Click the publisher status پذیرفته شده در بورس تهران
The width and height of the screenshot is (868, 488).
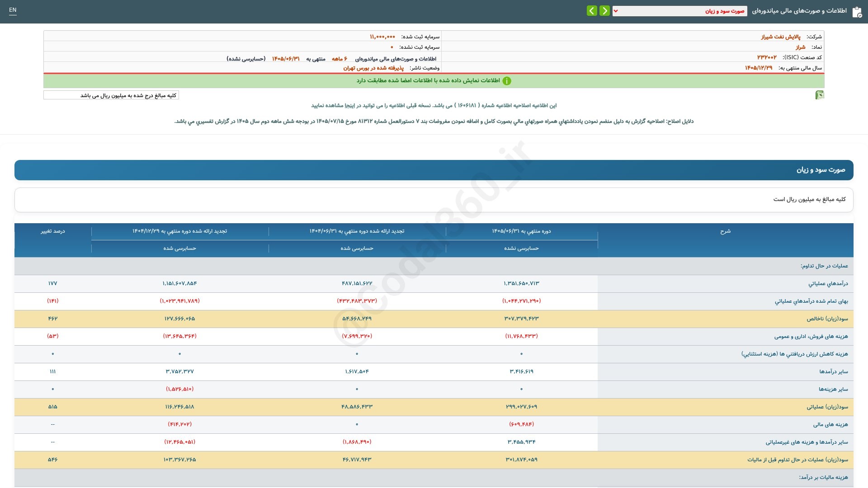tap(373, 68)
